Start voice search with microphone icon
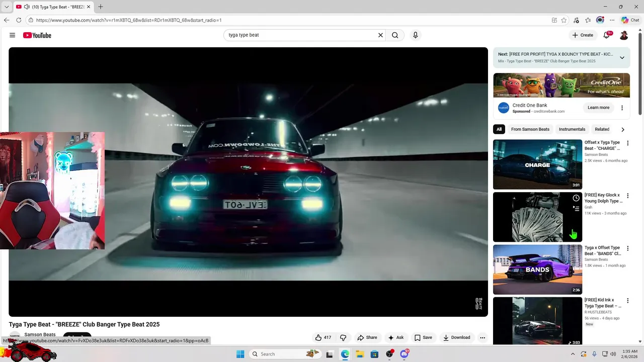Screen dimensions: 644x362 [415, 35]
